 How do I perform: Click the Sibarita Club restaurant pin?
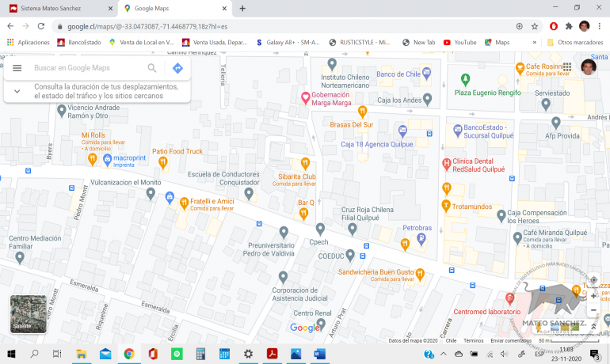point(305,164)
